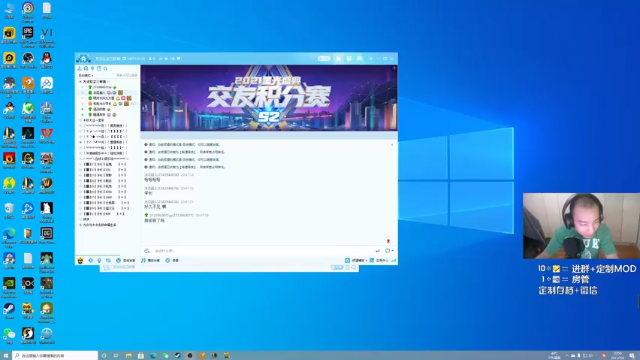
Task: Click the app center button at bottom right of YY
Action: click(x=379, y=260)
